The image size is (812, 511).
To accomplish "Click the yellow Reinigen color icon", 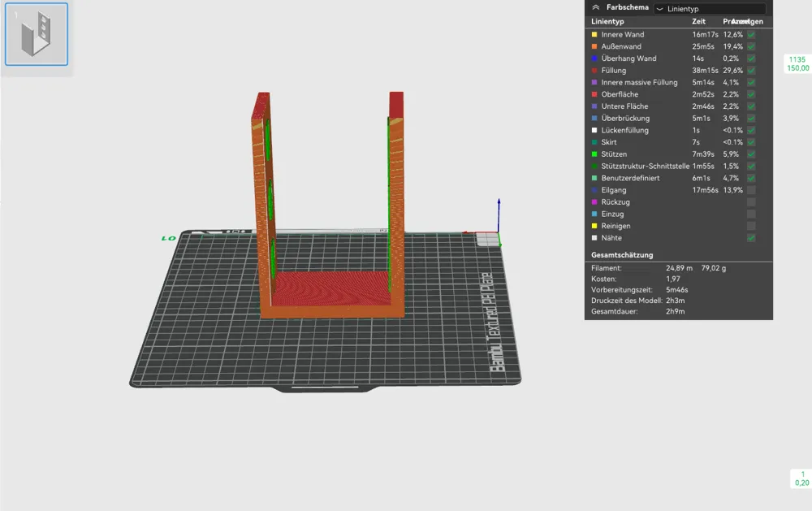I will pyautogui.click(x=594, y=226).
